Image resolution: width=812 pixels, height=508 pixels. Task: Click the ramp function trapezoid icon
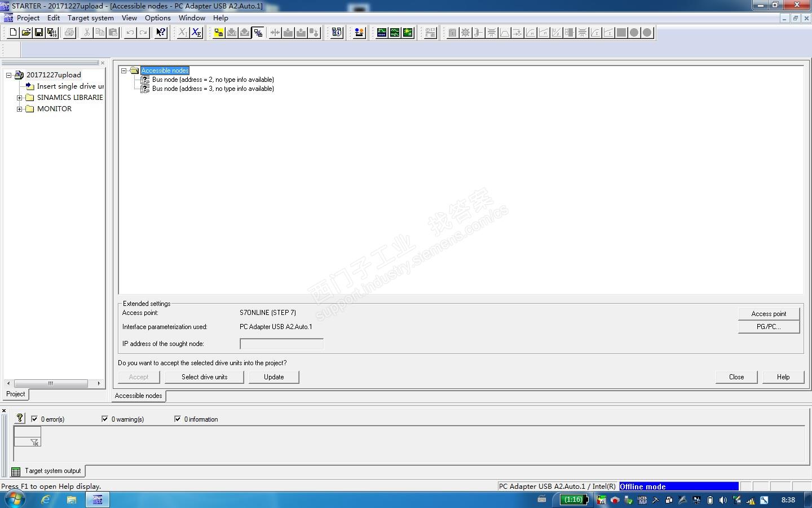(x=505, y=33)
